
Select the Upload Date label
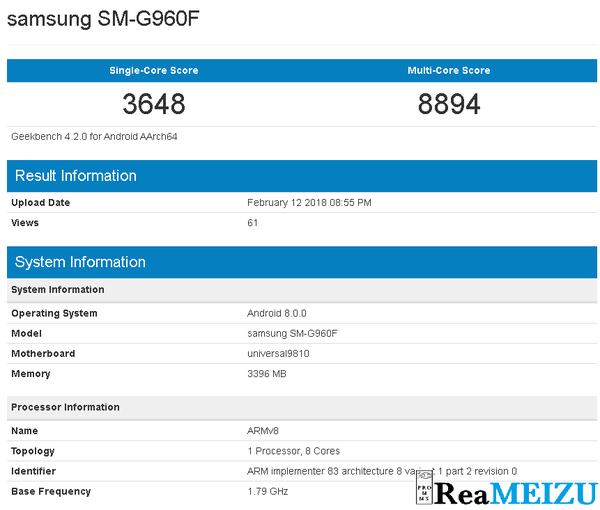(x=41, y=203)
